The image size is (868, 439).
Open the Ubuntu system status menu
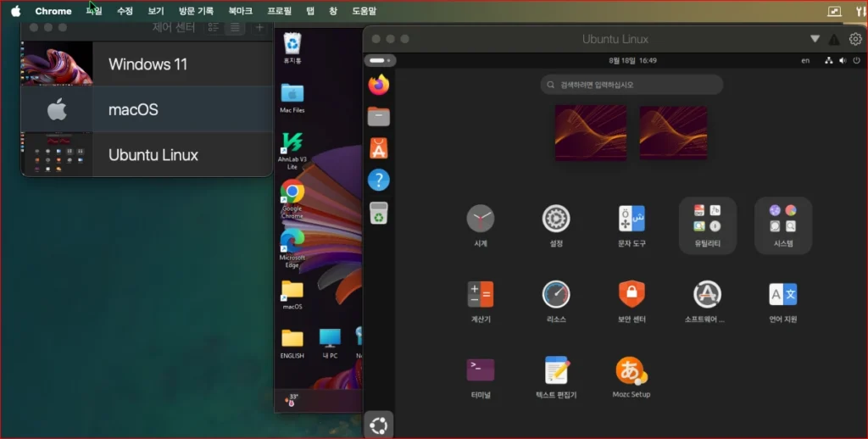(843, 60)
